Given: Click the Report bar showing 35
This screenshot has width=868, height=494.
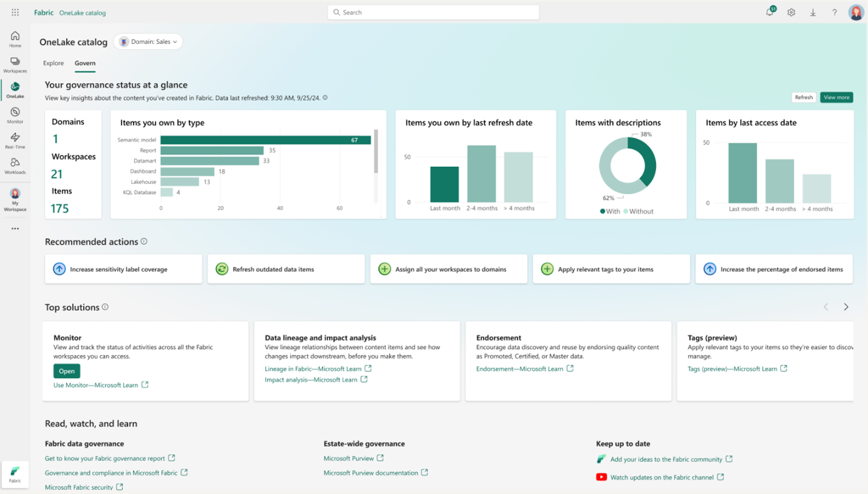Looking at the screenshot, I should coord(212,151).
